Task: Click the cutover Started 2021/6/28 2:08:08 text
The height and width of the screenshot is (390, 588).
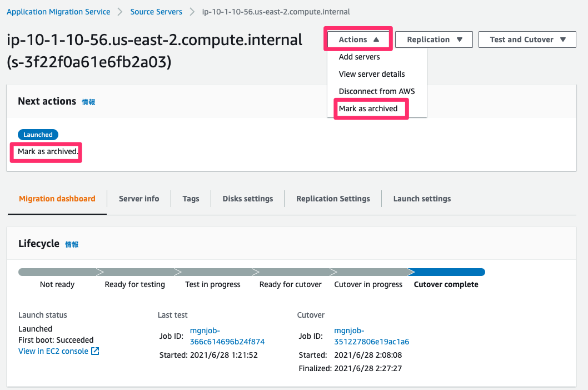Action: 350,355
